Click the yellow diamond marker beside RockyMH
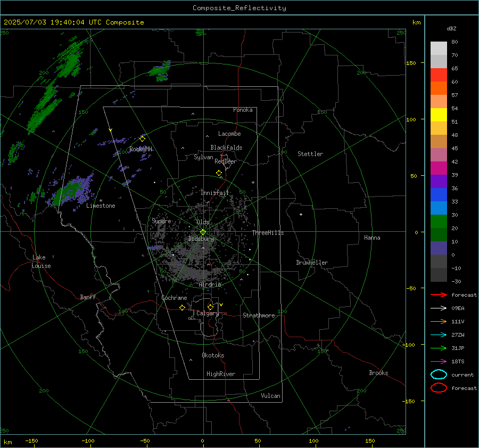The height and width of the screenshot is (448, 479). click(x=142, y=139)
